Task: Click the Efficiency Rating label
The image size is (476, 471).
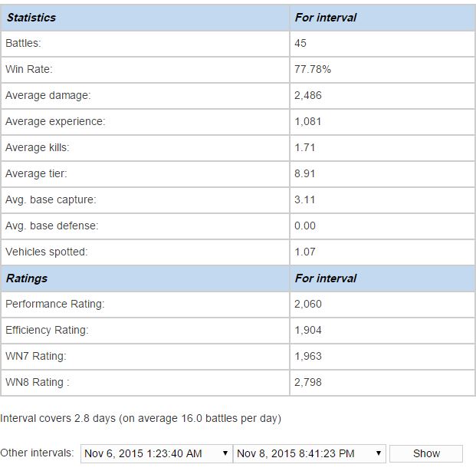Action: point(47,330)
